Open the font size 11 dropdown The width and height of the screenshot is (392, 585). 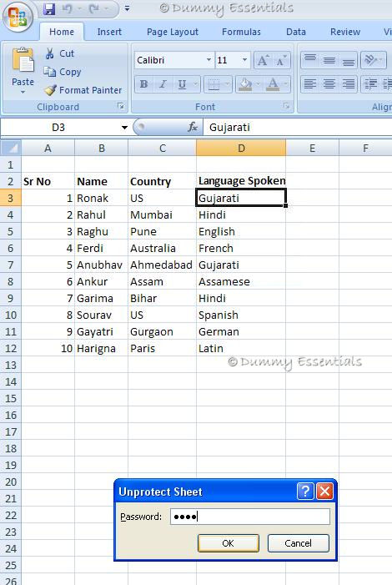pos(244,60)
